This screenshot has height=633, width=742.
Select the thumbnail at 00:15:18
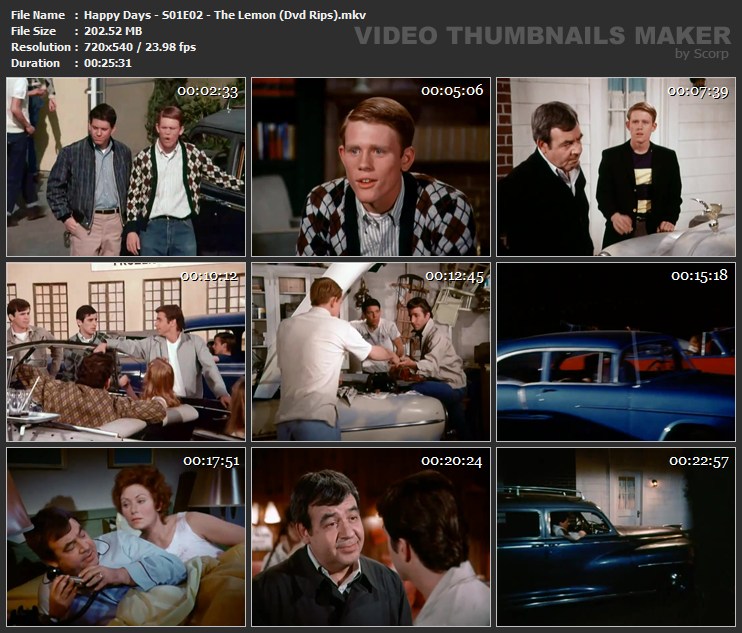(616, 352)
